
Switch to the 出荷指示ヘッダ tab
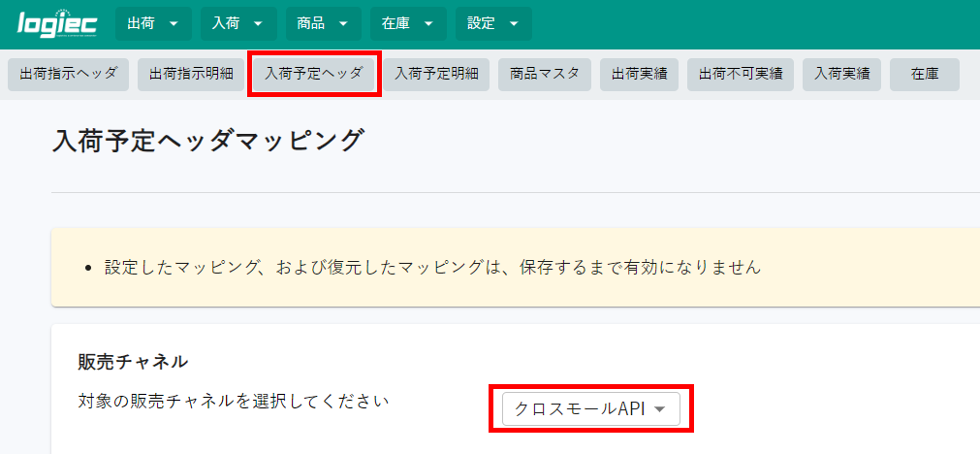tap(68, 74)
